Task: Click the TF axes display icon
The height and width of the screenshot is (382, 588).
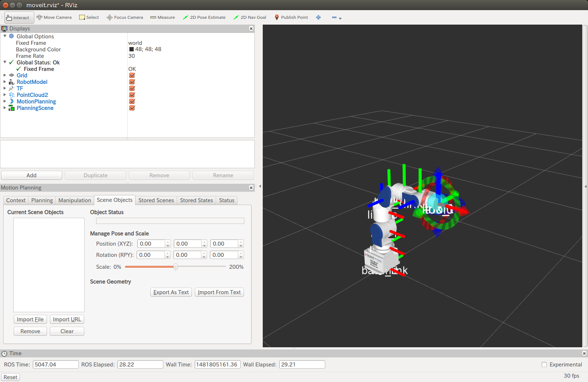Action: click(12, 88)
